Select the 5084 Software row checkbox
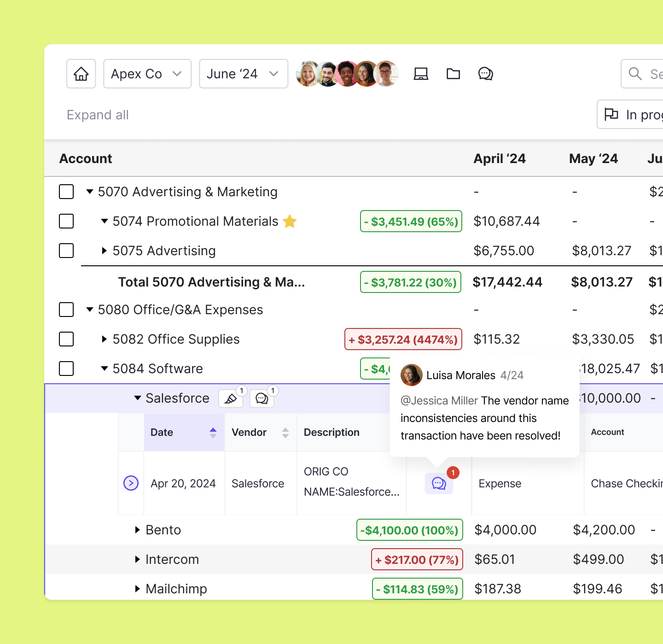Viewport: 663px width, 644px height. coord(66,369)
